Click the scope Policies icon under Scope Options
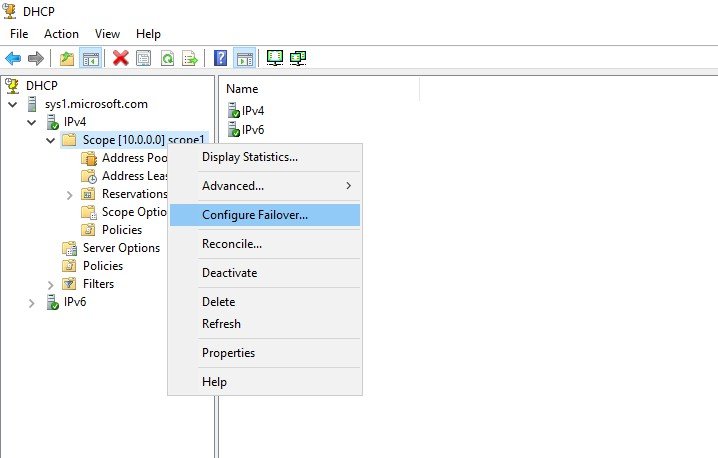The image size is (718, 458). click(x=88, y=230)
